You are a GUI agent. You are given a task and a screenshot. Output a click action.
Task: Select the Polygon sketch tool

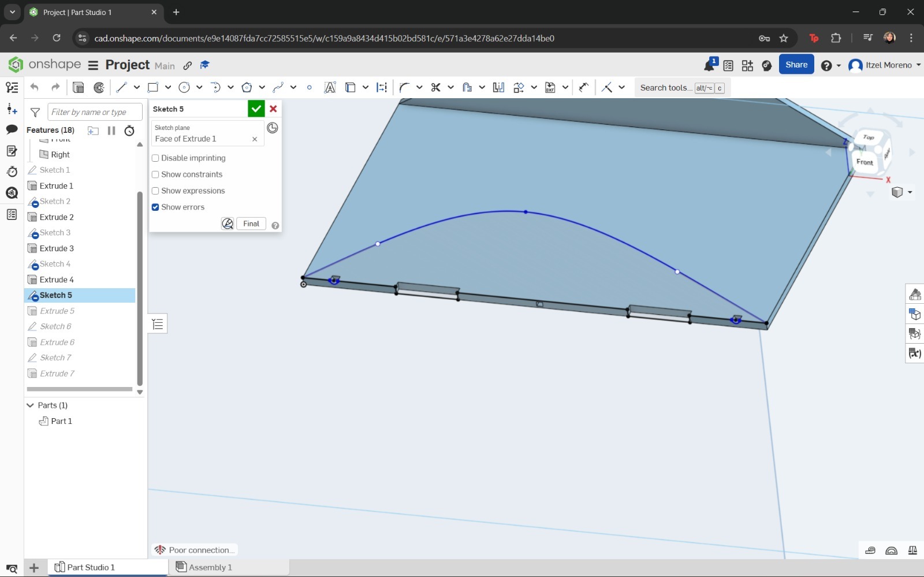246,87
